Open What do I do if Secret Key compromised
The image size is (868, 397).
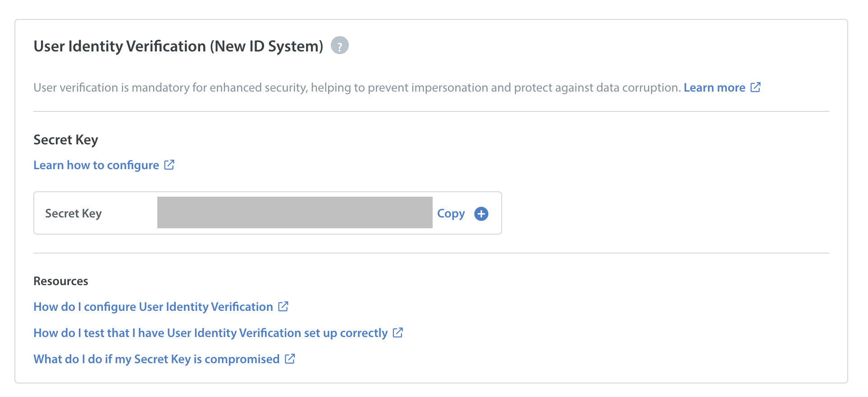tap(156, 359)
